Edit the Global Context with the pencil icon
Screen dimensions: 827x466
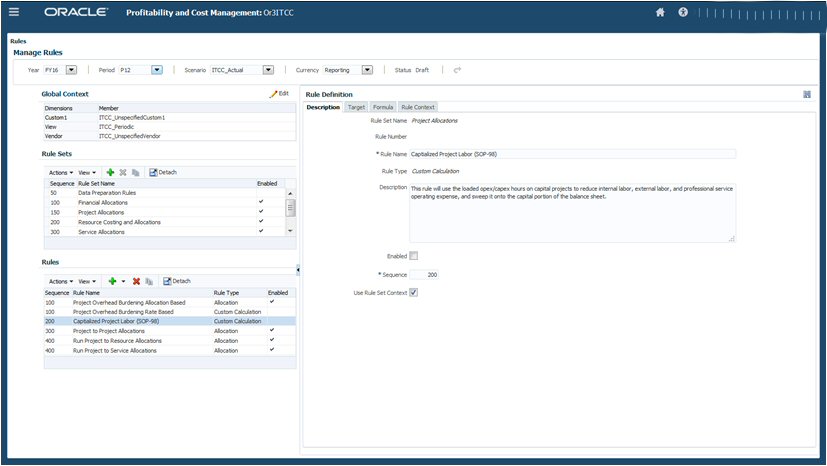(279, 93)
